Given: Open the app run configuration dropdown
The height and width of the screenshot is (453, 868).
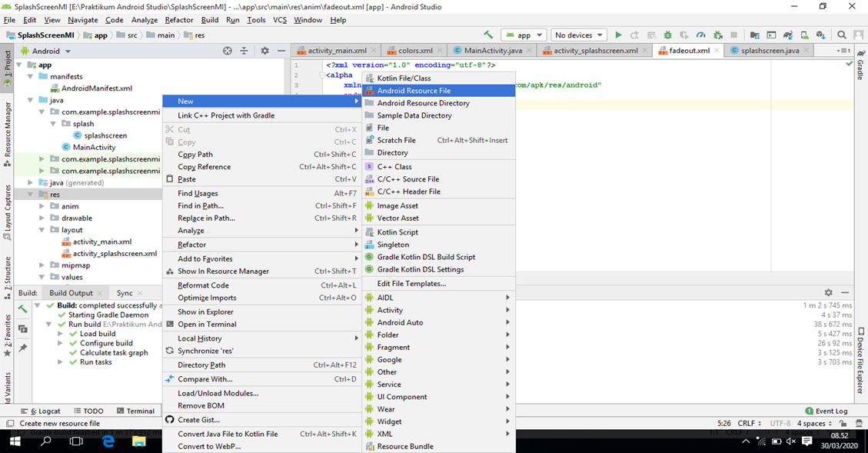Looking at the screenshot, I should tap(524, 35).
